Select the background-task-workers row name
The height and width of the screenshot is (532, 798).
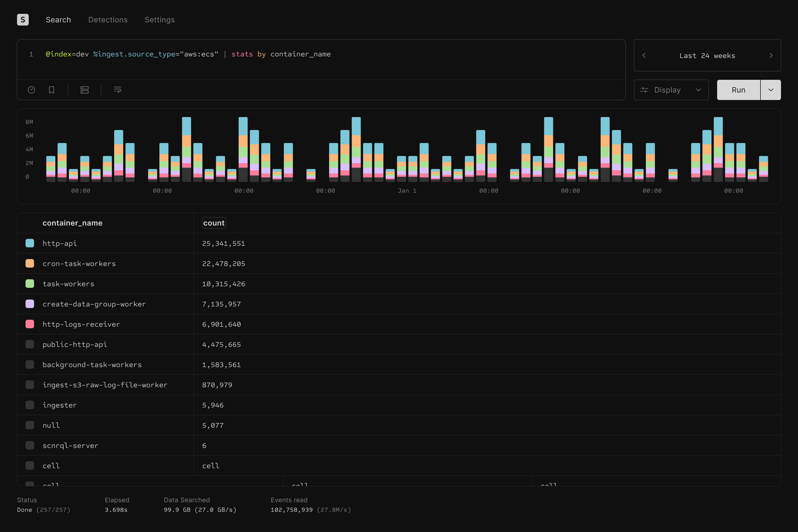pyautogui.click(x=92, y=364)
